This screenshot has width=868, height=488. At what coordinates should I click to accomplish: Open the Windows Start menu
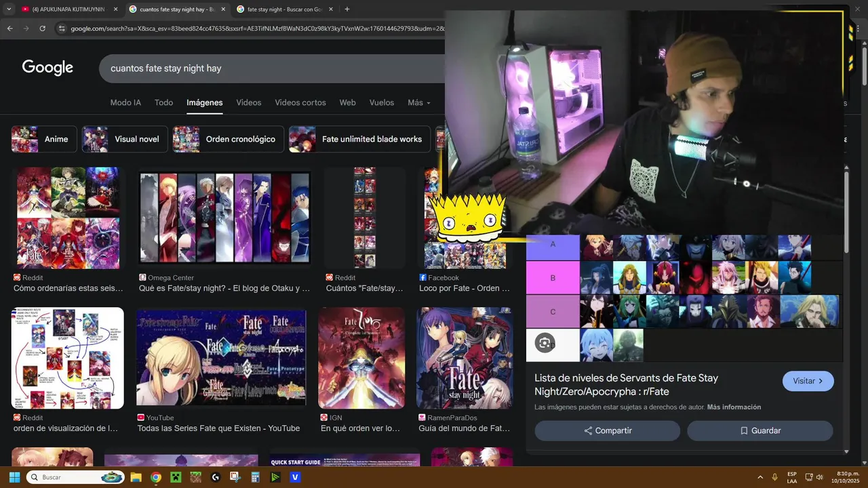(x=14, y=477)
